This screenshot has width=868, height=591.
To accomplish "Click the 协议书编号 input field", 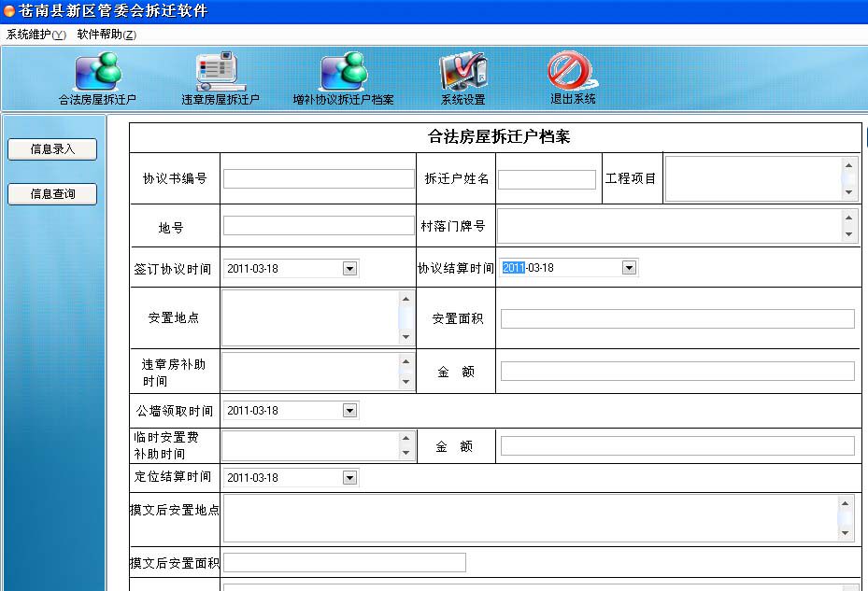I will [x=318, y=179].
